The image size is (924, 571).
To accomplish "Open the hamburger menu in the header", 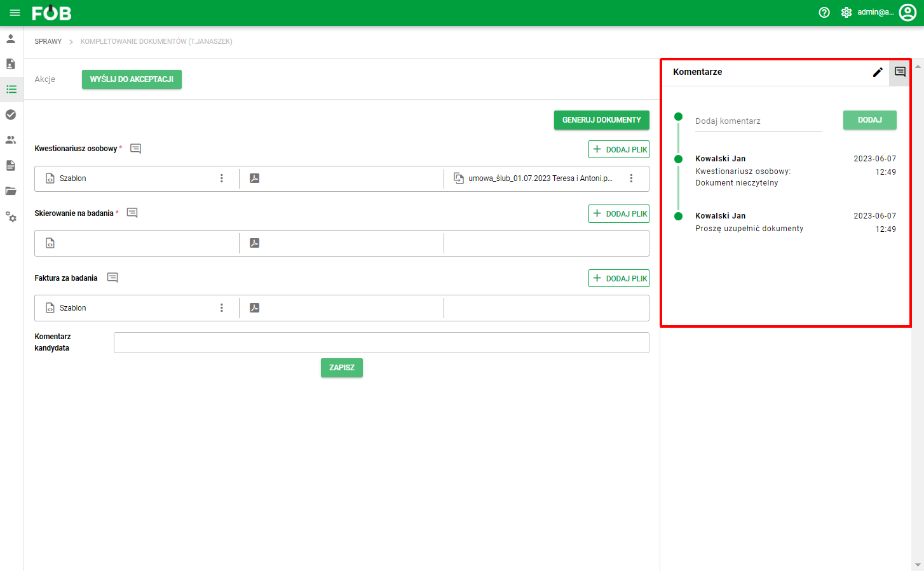I will (15, 13).
